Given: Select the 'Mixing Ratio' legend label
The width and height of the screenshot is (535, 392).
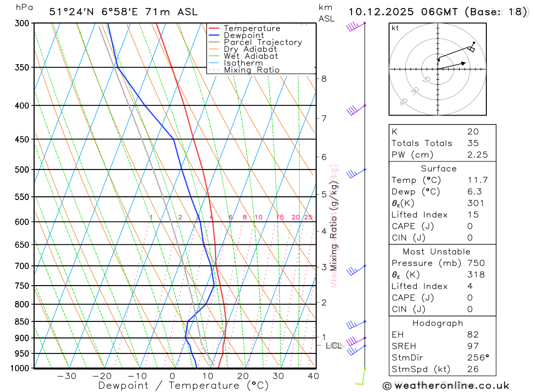Looking at the screenshot, I should [x=252, y=70].
